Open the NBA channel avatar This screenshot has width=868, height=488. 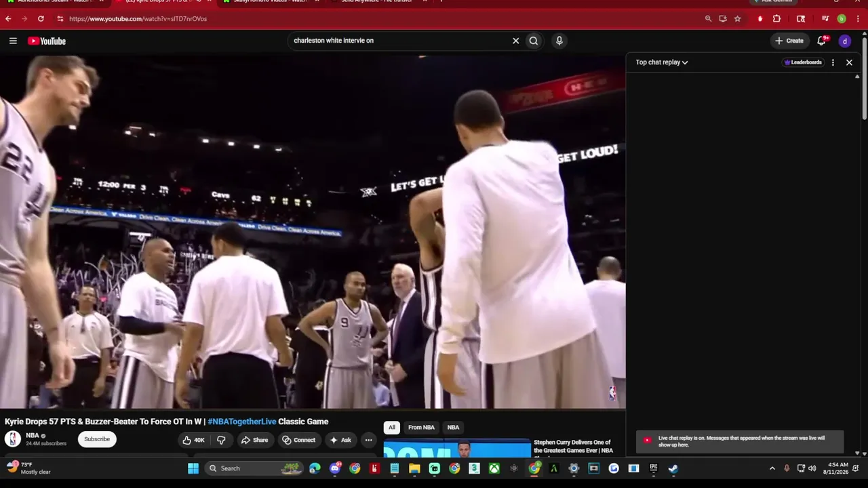13,439
